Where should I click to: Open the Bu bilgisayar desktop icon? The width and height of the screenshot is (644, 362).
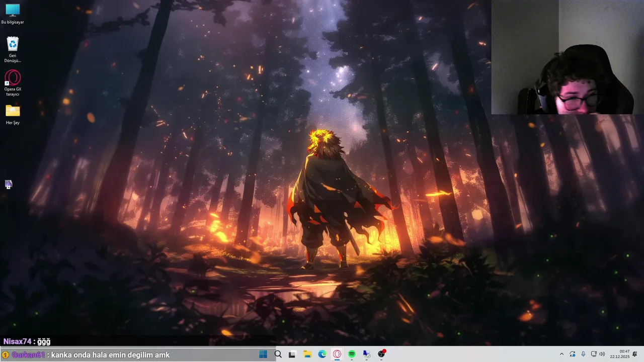coord(13,14)
